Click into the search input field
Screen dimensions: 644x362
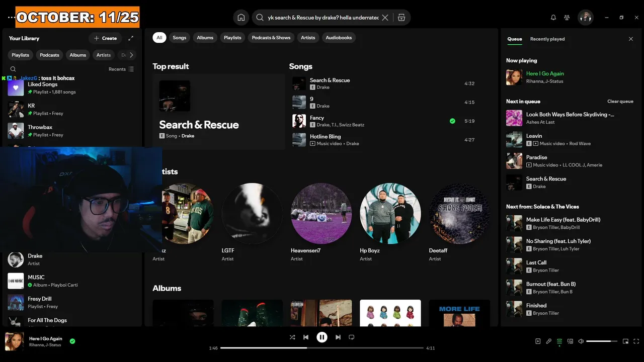(323, 18)
